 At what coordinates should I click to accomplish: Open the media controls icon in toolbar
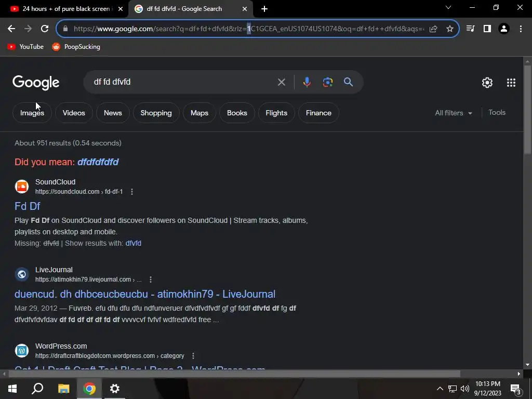[470, 29]
